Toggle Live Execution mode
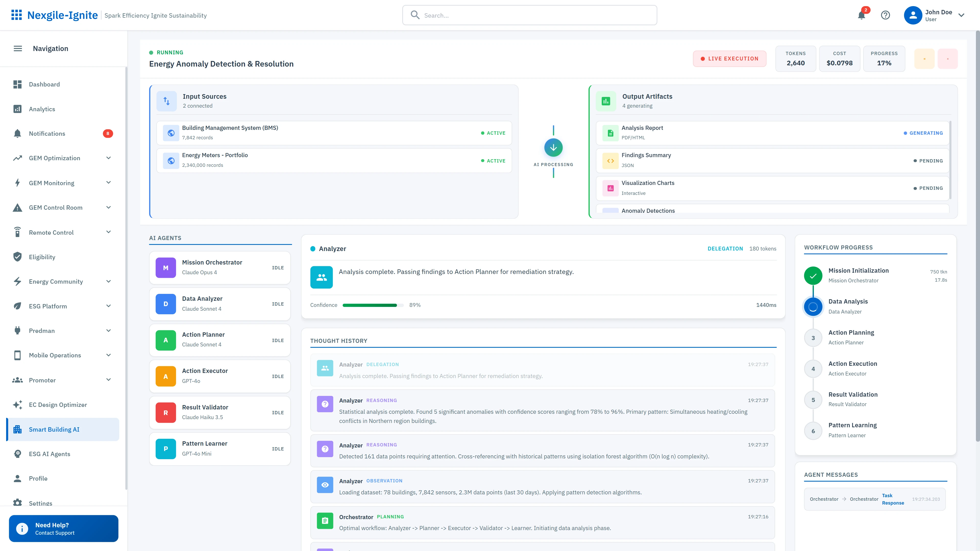The height and width of the screenshot is (551, 980). point(729,59)
